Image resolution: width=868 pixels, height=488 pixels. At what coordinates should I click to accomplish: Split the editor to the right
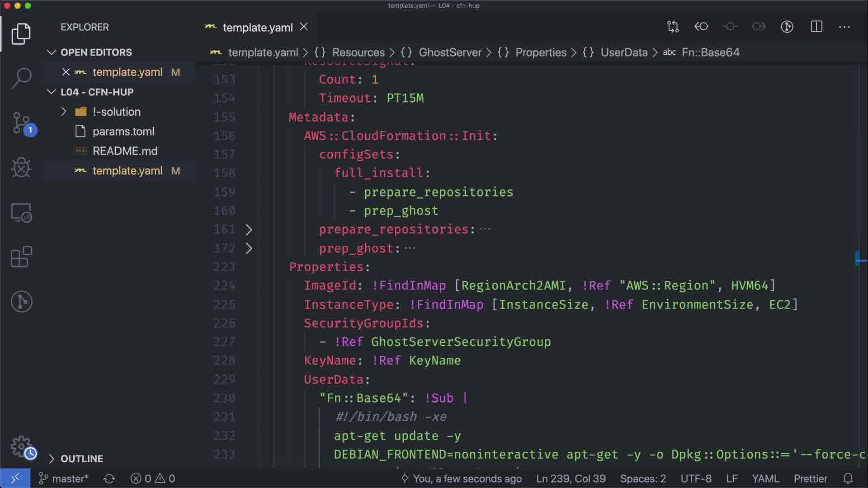816,27
